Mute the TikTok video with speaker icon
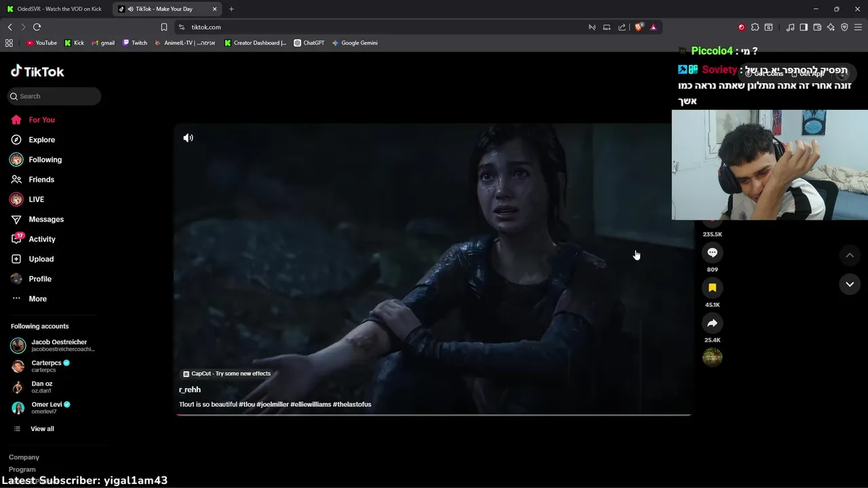Screen dimensions: 868x488 189,138
